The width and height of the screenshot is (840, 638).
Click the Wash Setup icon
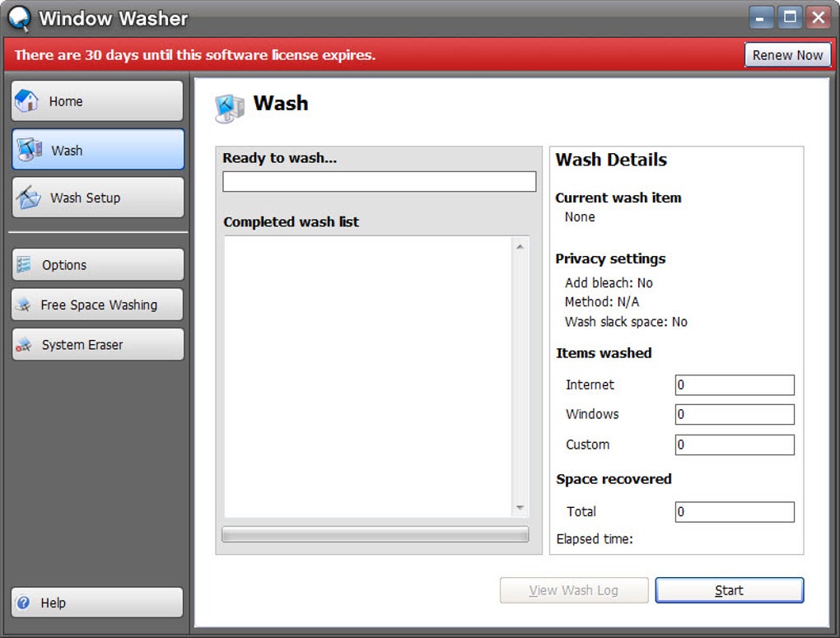(x=28, y=197)
